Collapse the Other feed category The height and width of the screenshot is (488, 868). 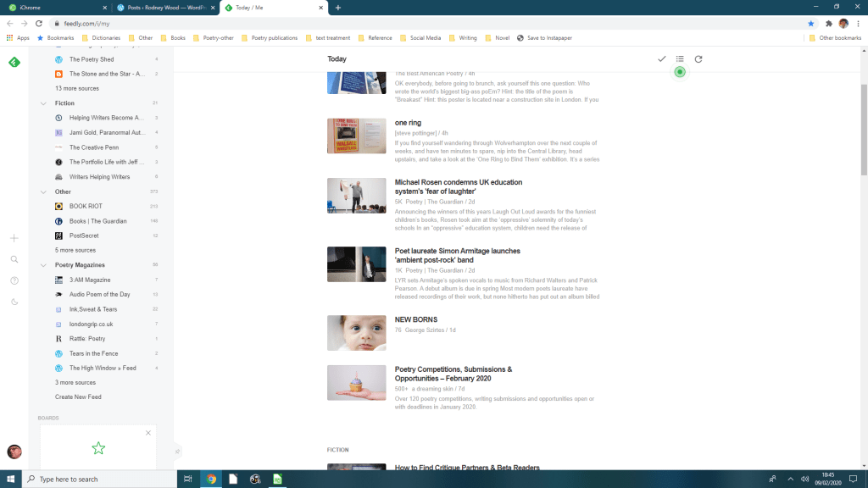coord(43,191)
